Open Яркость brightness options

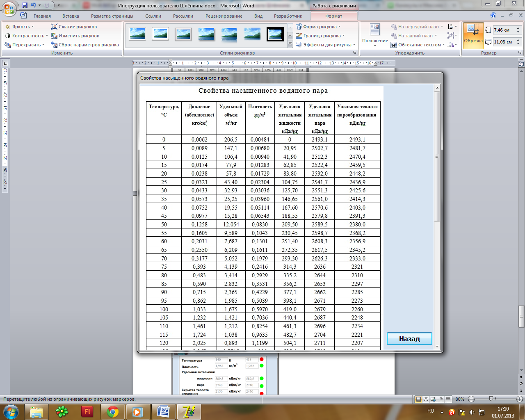click(x=20, y=27)
